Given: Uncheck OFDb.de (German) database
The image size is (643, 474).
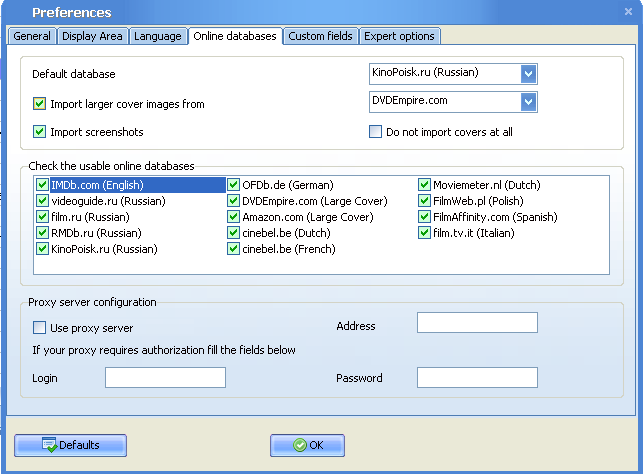Looking at the screenshot, I should pyautogui.click(x=233, y=185).
